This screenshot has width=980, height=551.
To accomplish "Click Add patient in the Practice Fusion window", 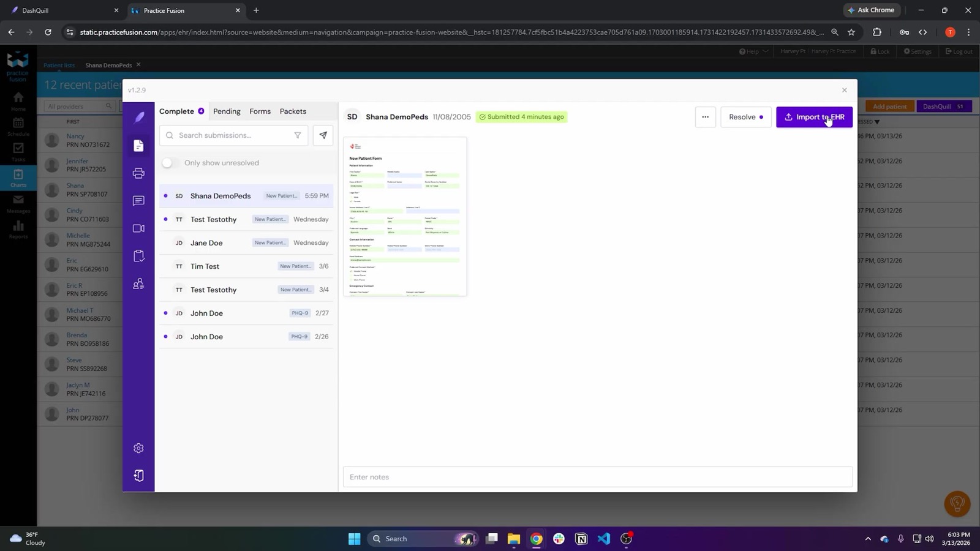I will tap(889, 107).
